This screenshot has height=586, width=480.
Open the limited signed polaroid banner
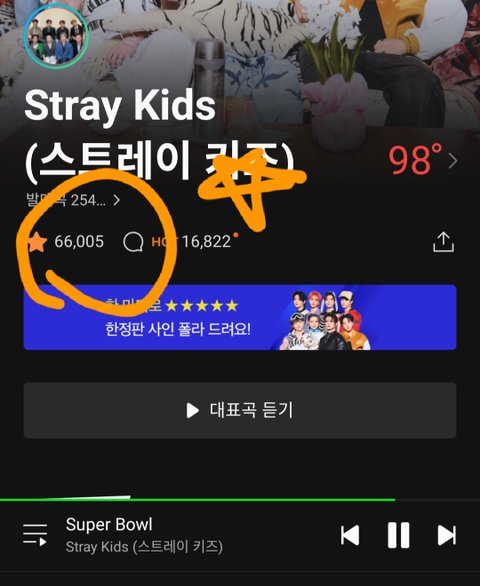coord(240,317)
